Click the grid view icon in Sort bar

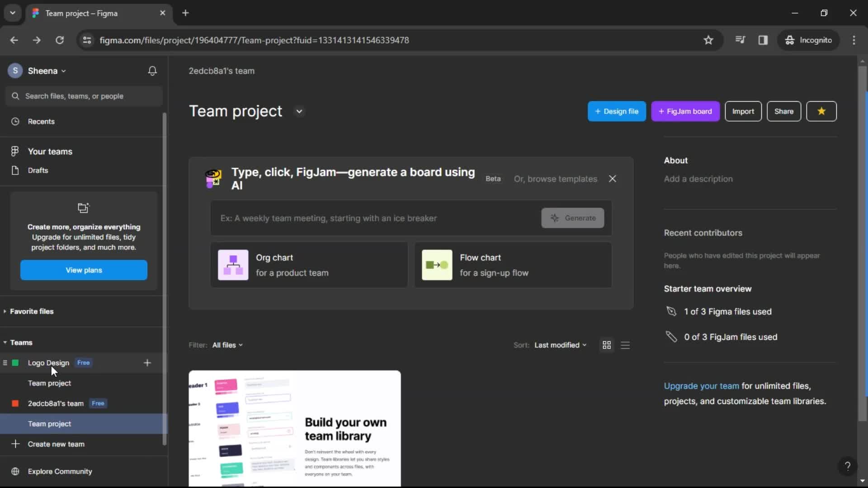click(x=607, y=345)
